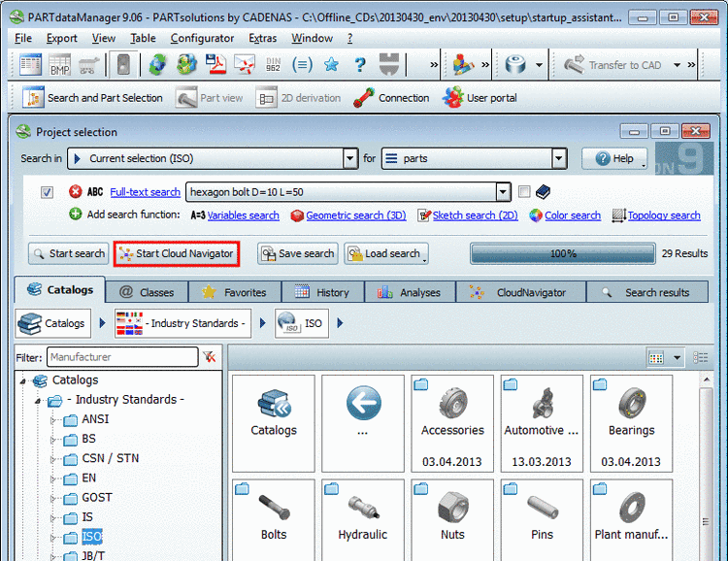Click Start Cloud Navigator button
This screenshot has height=561, width=728.
coord(177,253)
